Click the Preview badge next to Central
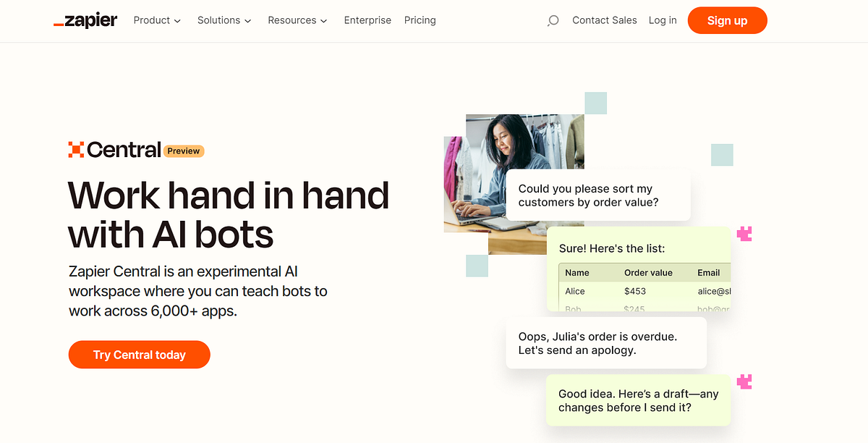The image size is (868, 443). (182, 151)
